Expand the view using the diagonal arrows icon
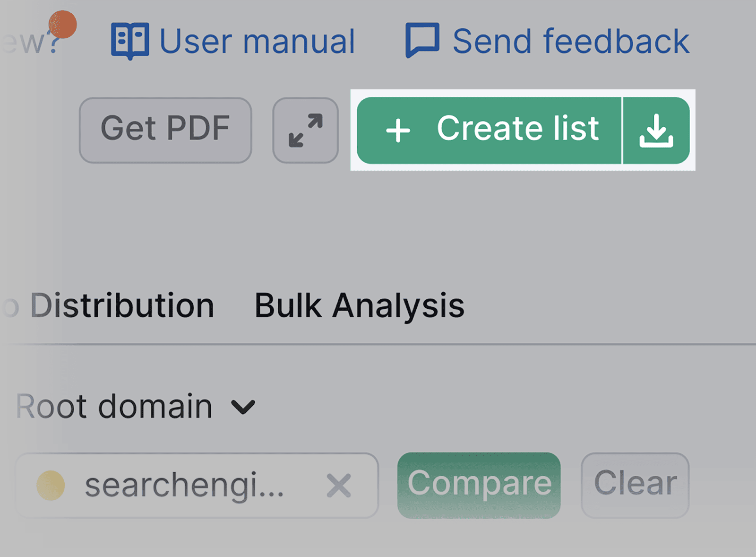 305,129
